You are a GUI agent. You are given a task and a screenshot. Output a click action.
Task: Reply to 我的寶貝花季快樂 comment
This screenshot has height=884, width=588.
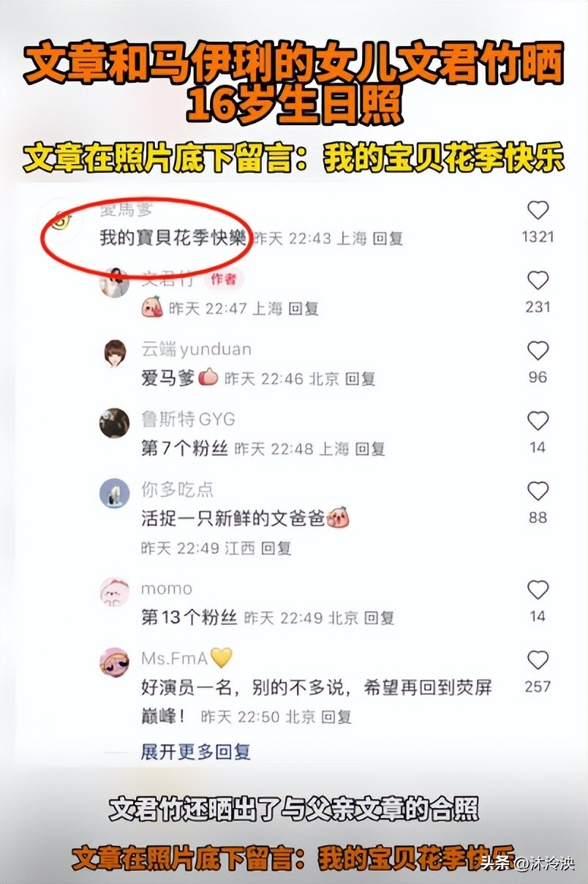[x=388, y=239]
